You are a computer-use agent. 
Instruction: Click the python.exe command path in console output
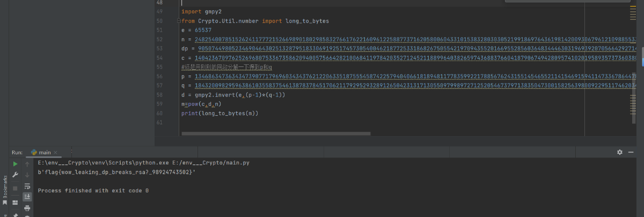coord(143,162)
